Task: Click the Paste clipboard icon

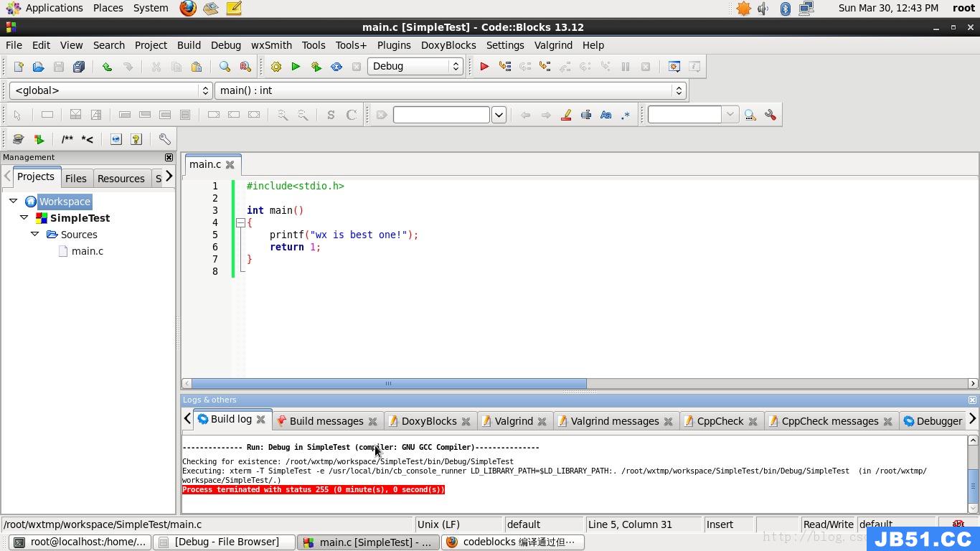Action: pos(196,67)
